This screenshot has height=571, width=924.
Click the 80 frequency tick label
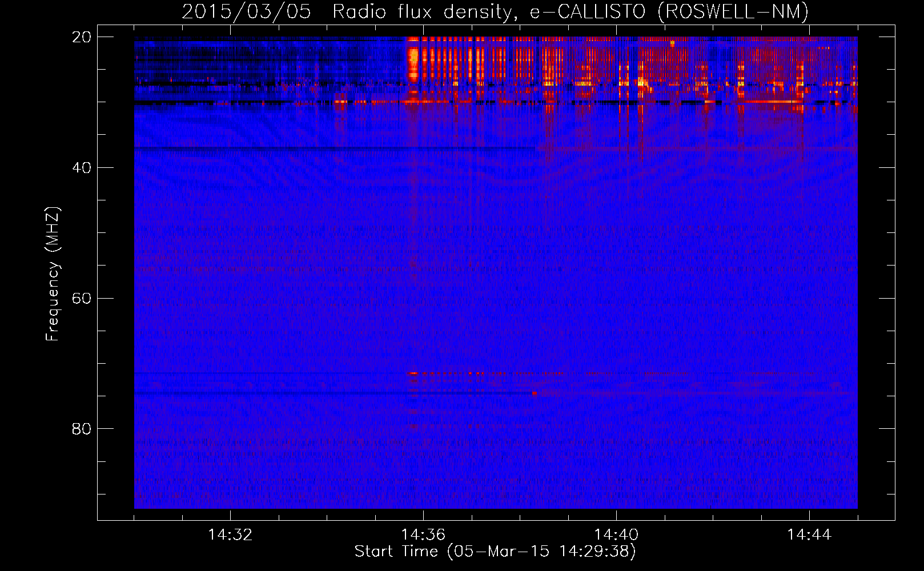(x=82, y=429)
